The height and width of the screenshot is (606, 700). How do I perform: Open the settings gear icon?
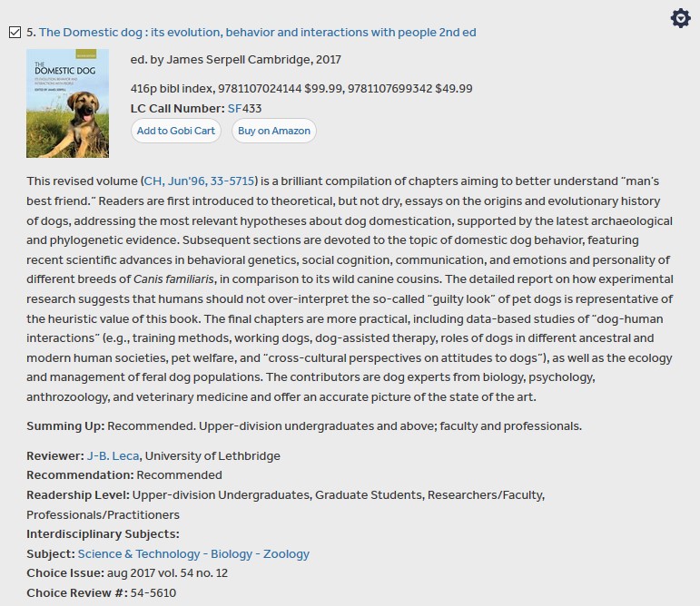point(680,18)
